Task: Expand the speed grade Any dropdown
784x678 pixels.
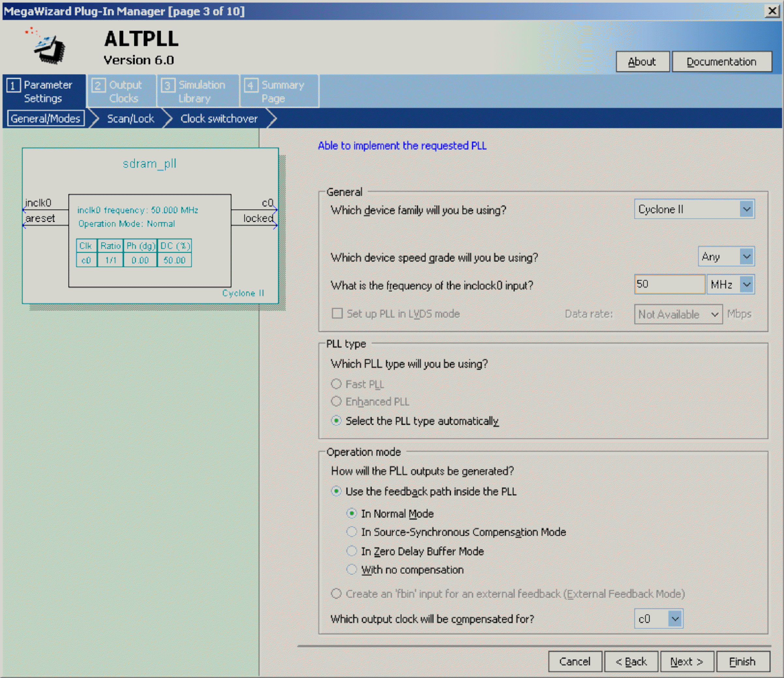Action: (746, 257)
